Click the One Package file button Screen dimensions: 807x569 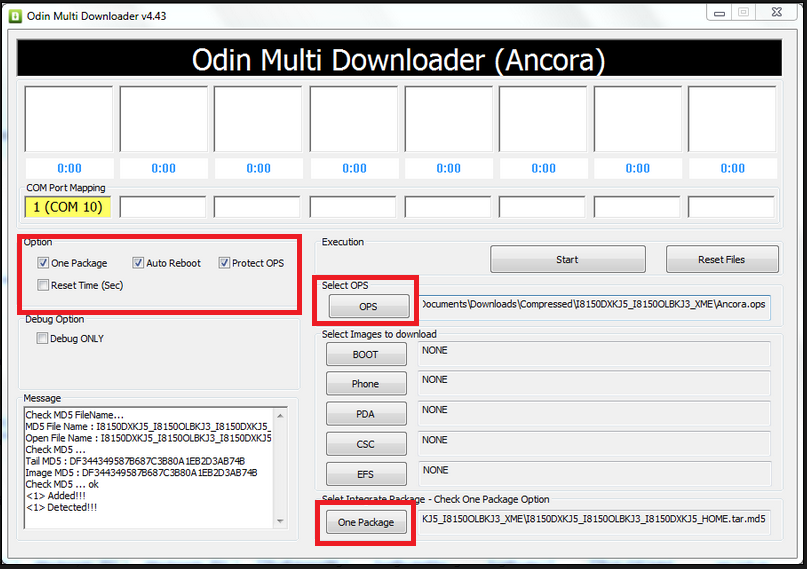[366, 522]
